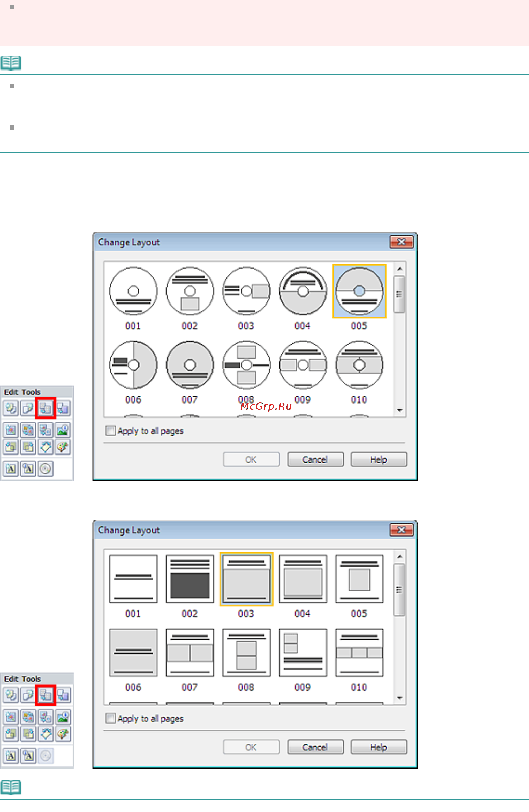Select page layout 001 thumbnail
The image size is (529, 812).
(133, 579)
